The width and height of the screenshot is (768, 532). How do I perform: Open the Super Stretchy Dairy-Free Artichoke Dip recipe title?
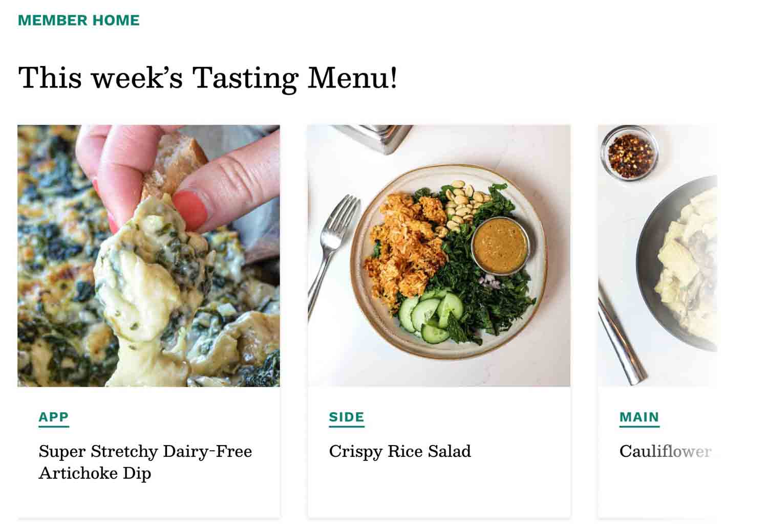click(145, 462)
